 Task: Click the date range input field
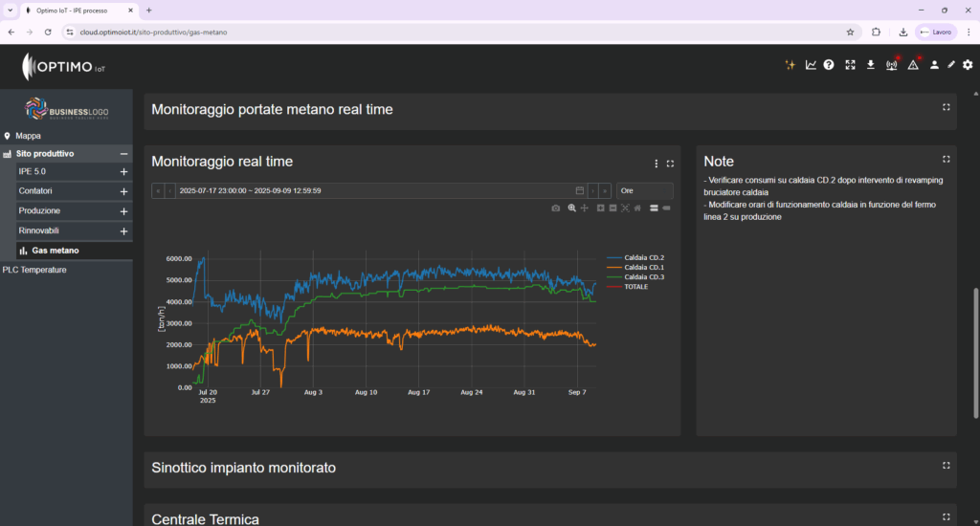pyautogui.click(x=375, y=190)
